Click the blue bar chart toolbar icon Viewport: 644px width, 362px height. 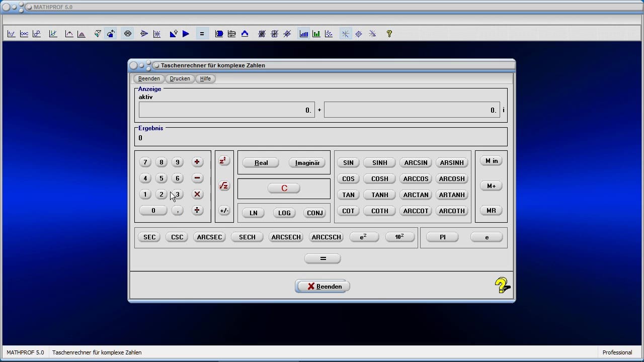tap(304, 34)
